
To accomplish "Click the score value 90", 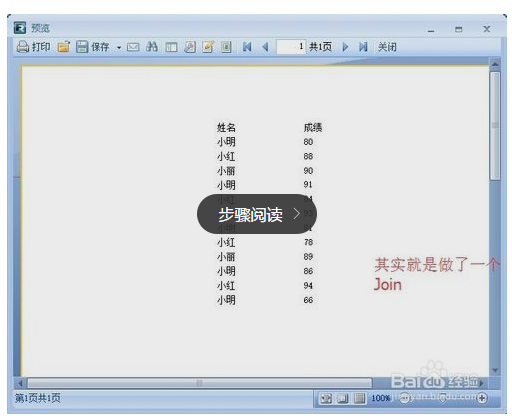I will click(x=308, y=171).
